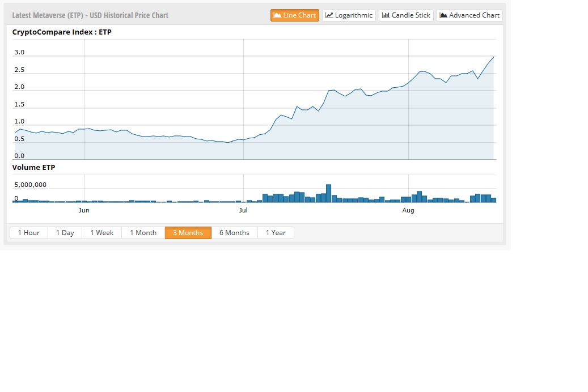Choose the 1 Week time range
The width and height of the screenshot is (588, 392).
(x=101, y=233)
